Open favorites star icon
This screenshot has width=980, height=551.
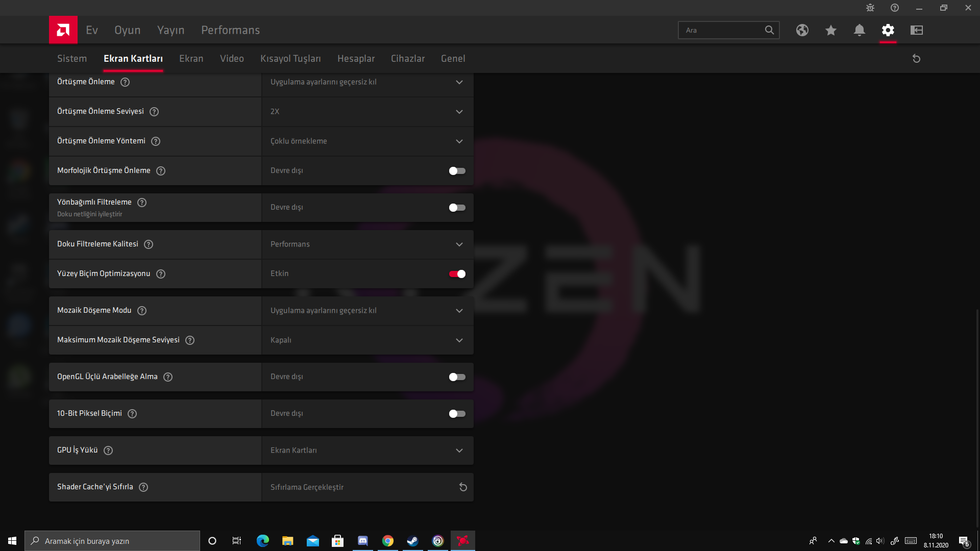coord(830,30)
